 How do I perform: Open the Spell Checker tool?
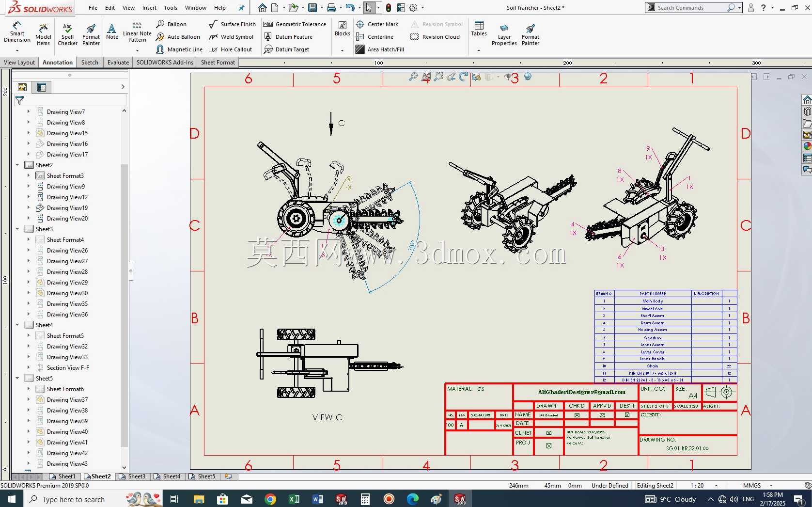click(67, 34)
